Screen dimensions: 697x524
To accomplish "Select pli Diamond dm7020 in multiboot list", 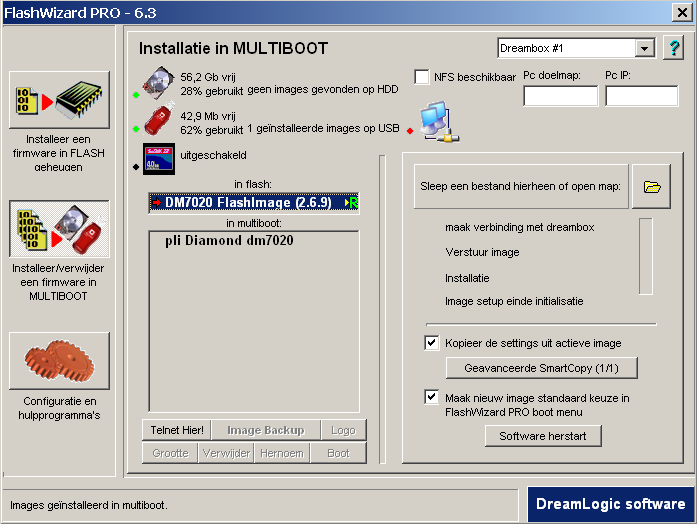I will pyautogui.click(x=229, y=240).
